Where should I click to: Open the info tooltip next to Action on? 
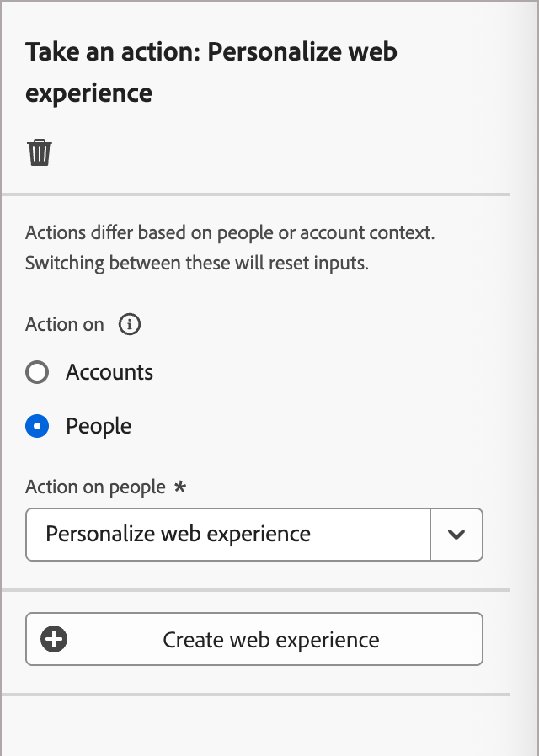point(129,324)
